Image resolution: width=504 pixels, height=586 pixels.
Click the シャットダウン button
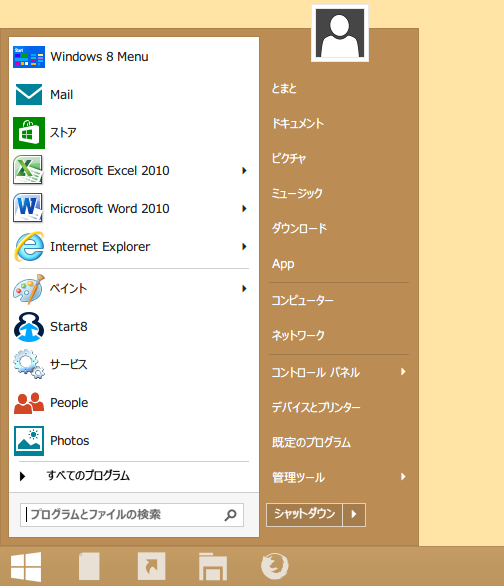pos(304,515)
